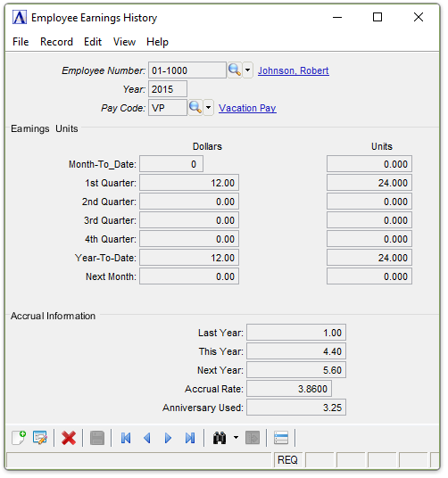The height and width of the screenshot is (478, 448).
Task: Click the Save floppy disk icon
Action: pyautogui.click(x=97, y=438)
